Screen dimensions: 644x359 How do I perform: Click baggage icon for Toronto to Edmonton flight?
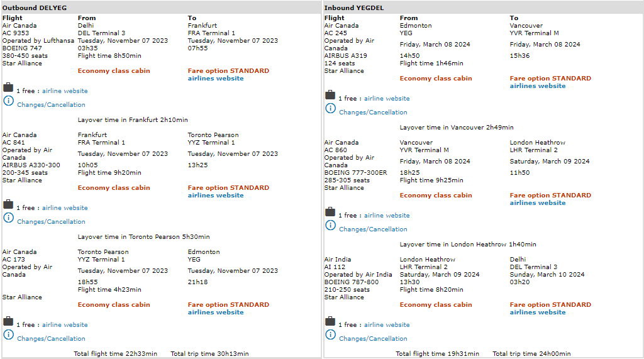coord(8,321)
